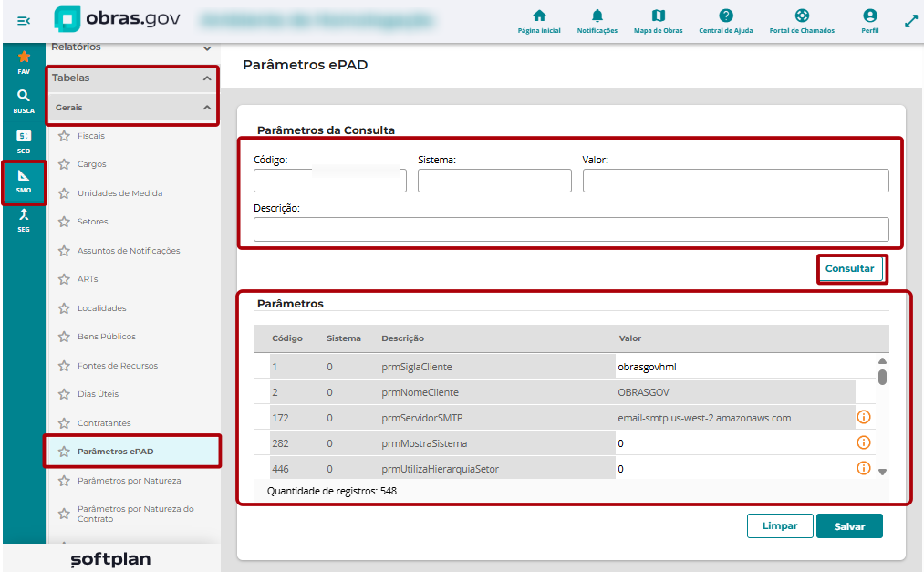Go to Página inicial home icon
The image size is (924, 572).
[x=539, y=21]
